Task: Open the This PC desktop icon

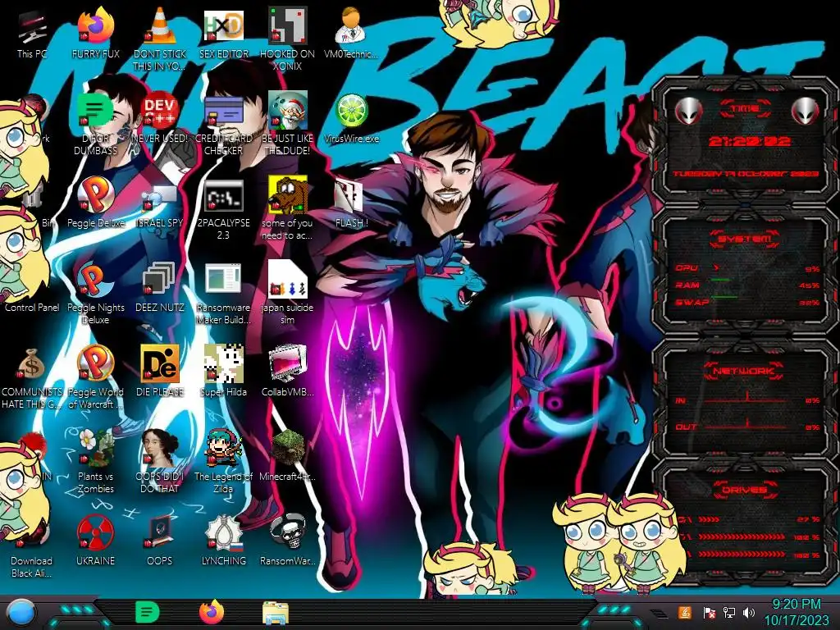Action: tap(32, 27)
